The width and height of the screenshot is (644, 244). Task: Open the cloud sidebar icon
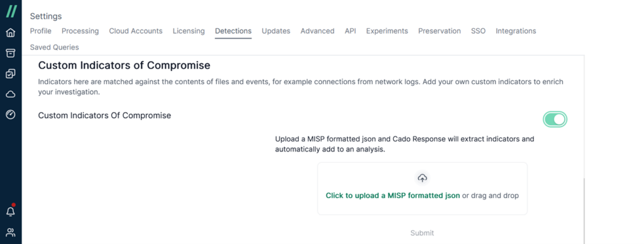pyautogui.click(x=11, y=94)
